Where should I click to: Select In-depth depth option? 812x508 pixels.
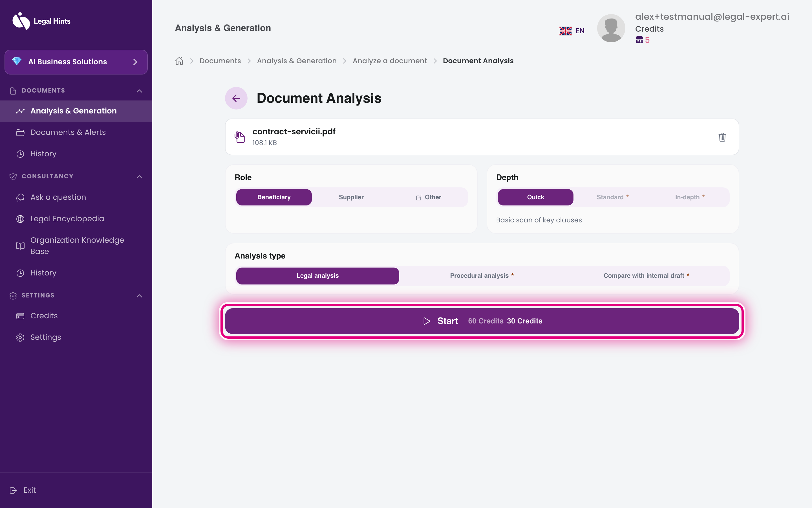click(x=690, y=197)
